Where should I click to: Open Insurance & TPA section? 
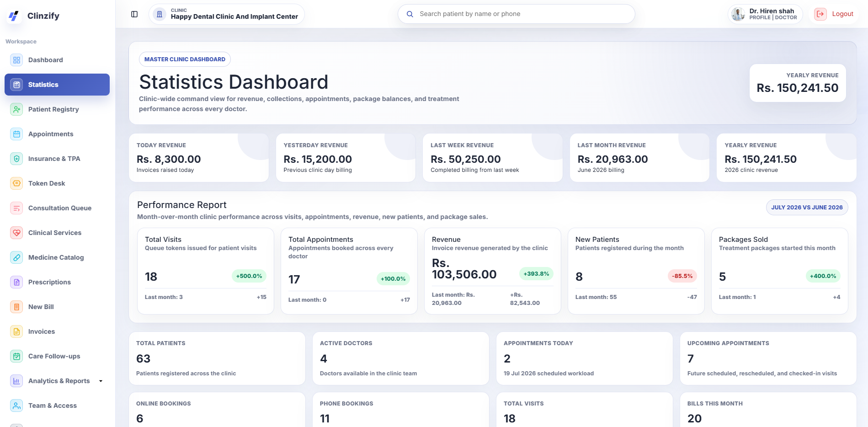tap(57, 159)
